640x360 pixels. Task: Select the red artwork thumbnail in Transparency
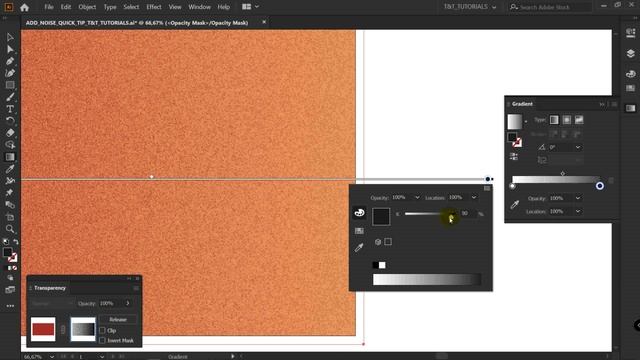pyautogui.click(x=43, y=329)
